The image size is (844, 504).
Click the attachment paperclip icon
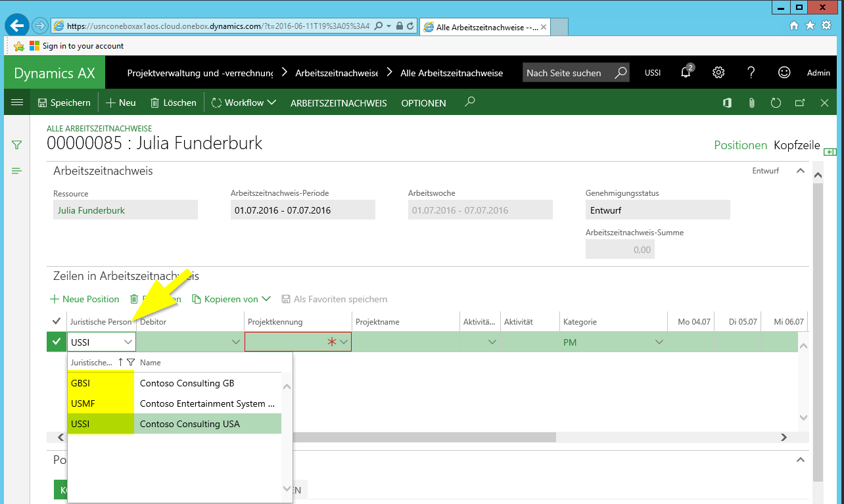point(751,103)
